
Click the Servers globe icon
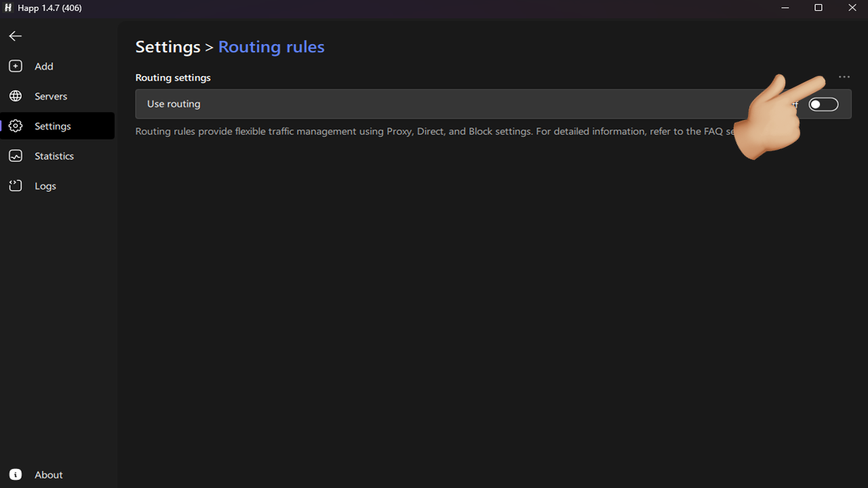pyautogui.click(x=16, y=96)
